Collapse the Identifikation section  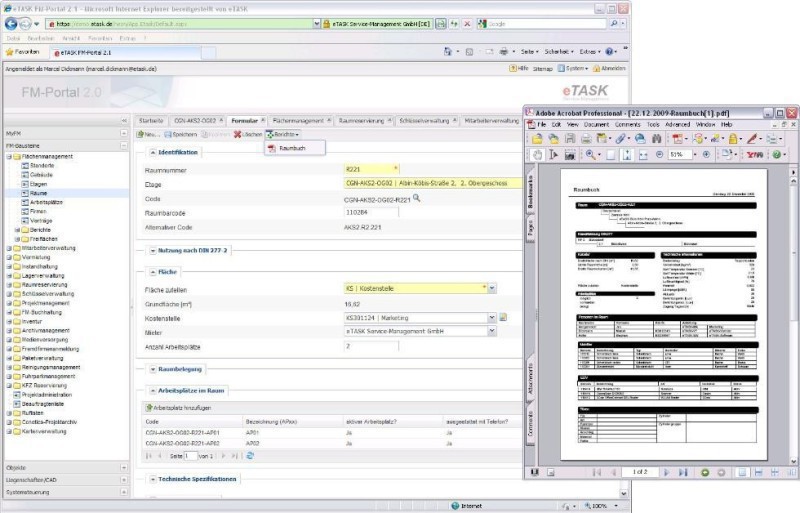153,152
